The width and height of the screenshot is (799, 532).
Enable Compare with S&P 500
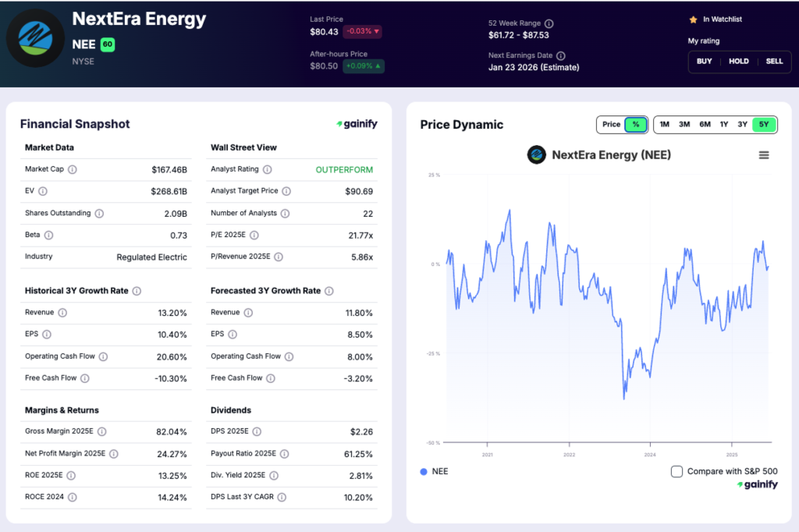[676, 471]
